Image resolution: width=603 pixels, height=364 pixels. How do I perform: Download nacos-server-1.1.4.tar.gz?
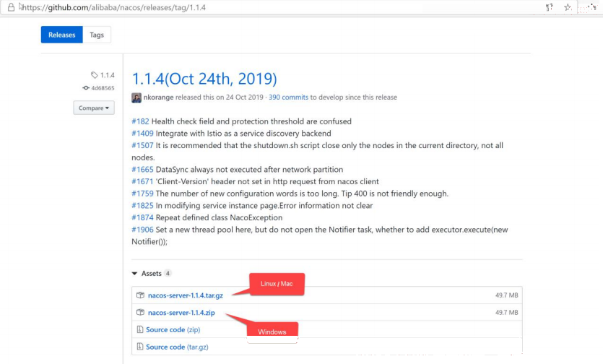(x=186, y=295)
